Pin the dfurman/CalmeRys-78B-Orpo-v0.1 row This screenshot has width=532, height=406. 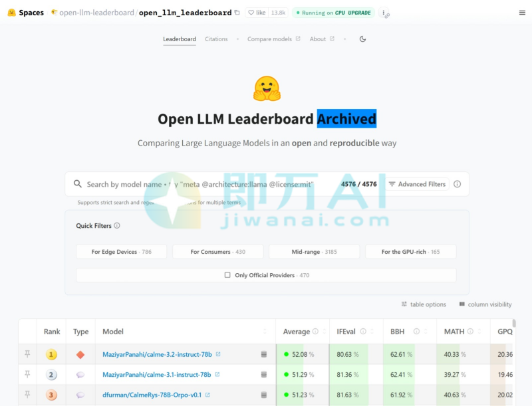pyautogui.click(x=27, y=394)
